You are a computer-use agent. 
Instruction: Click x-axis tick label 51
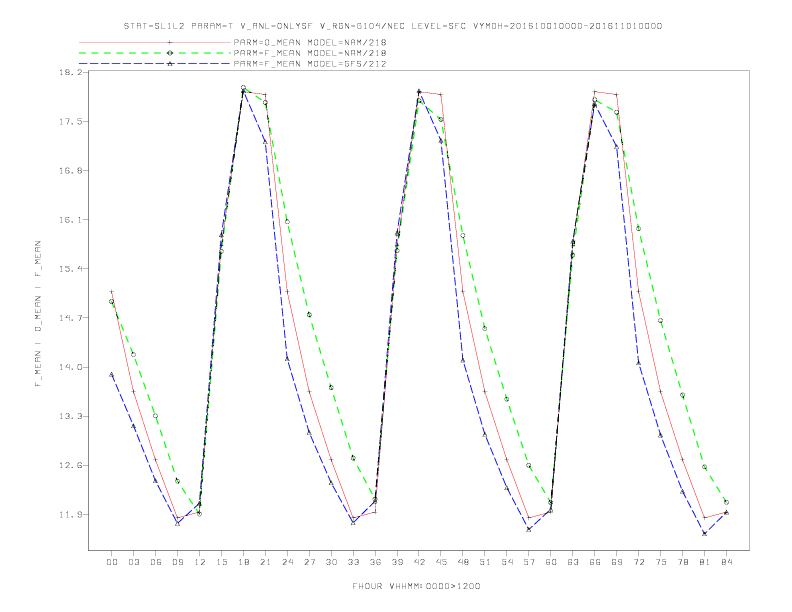point(485,562)
